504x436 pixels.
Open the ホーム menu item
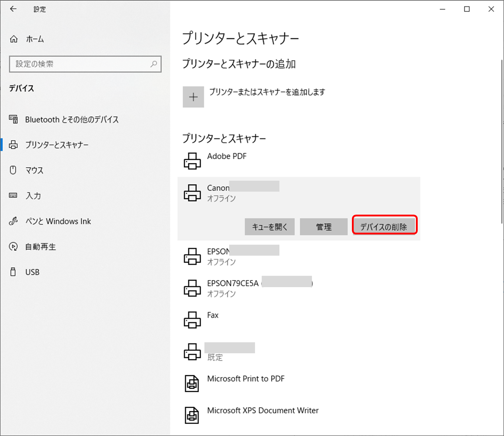click(x=35, y=39)
